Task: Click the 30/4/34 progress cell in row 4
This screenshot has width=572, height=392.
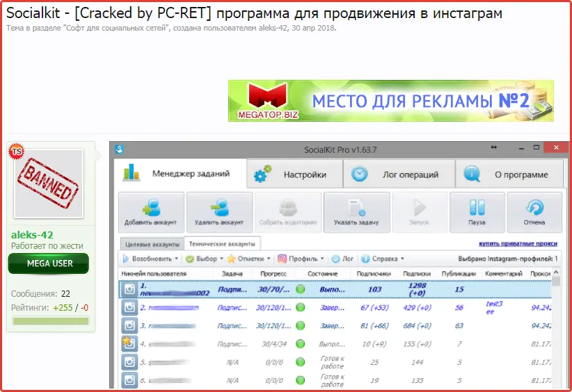Action: [x=274, y=343]
